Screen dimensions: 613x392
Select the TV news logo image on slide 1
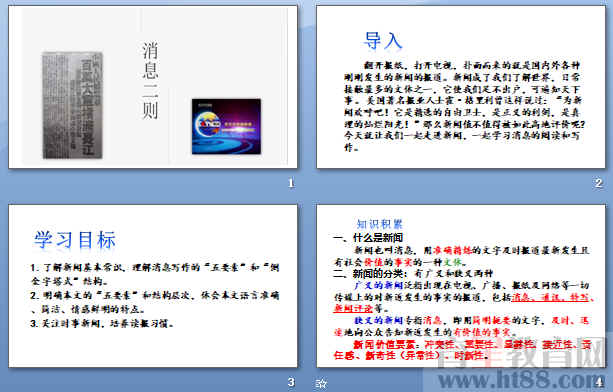click(226, 126)
